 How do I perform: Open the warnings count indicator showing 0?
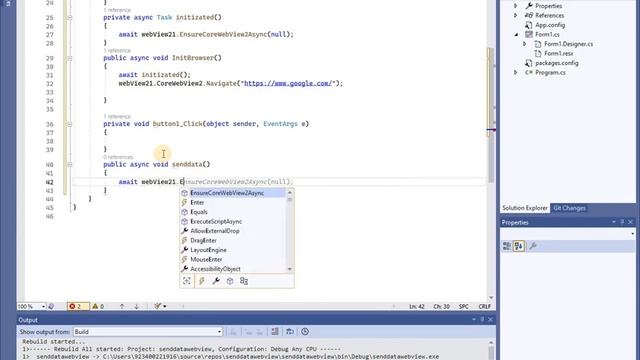click(98, 306)
